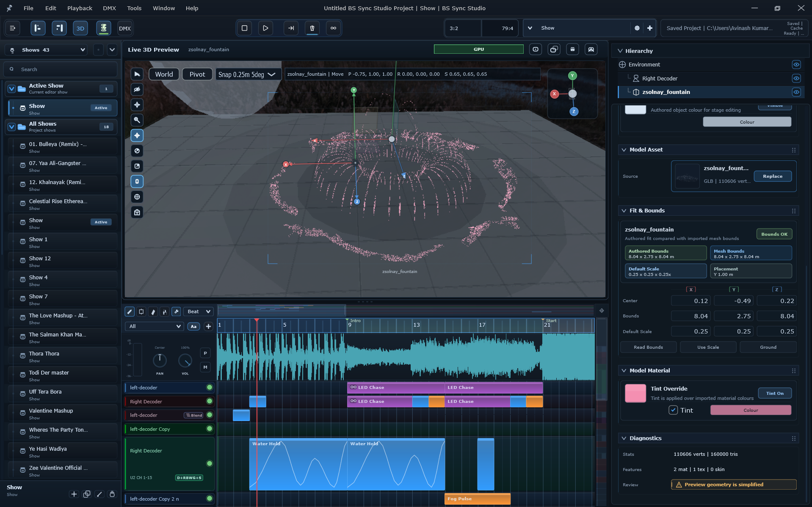This screenshot has height=507, width=812.
Task: Open the Window menu
Action: point(164,8)
